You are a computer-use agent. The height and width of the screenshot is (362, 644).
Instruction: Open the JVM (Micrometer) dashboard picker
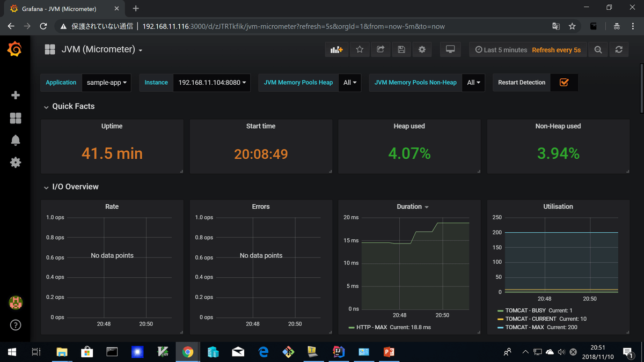(101, 49)
